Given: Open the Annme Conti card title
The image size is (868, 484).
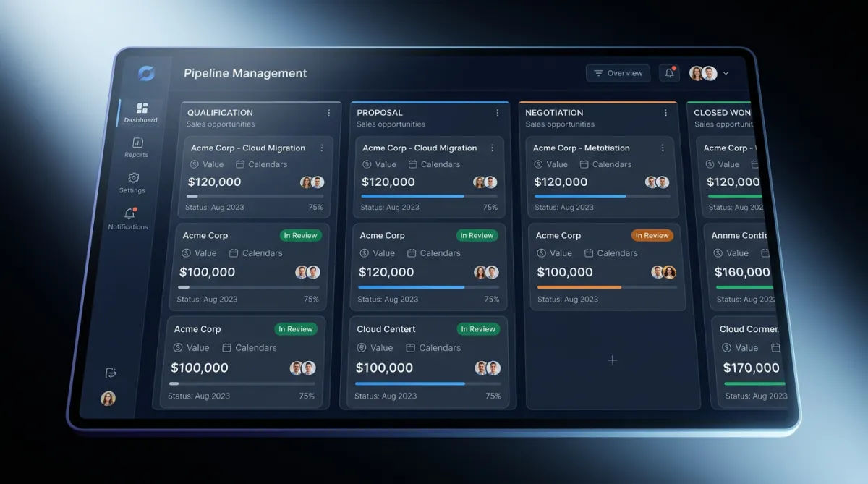Looking at the screenshot, I should pyautogui.click(x=739, y=235).
